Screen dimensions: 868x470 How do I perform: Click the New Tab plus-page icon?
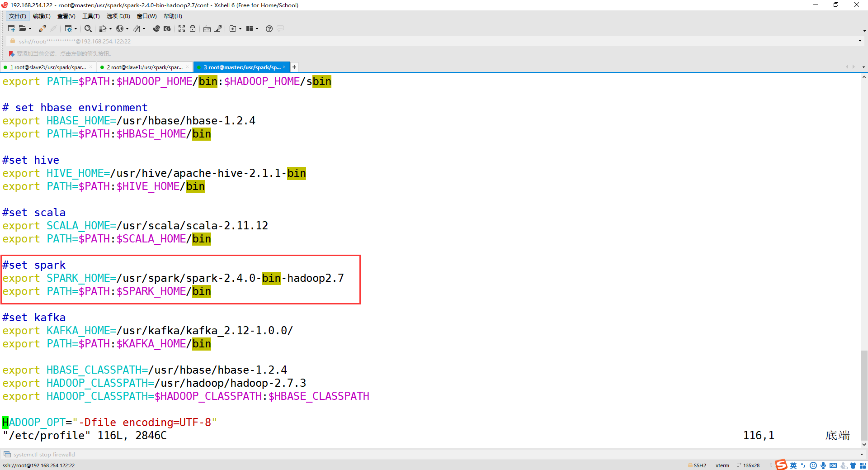(233, 28)
